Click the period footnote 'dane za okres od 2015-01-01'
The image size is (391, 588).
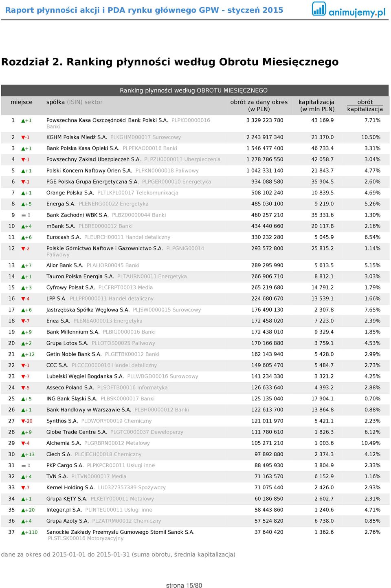(x=118, y=555)
